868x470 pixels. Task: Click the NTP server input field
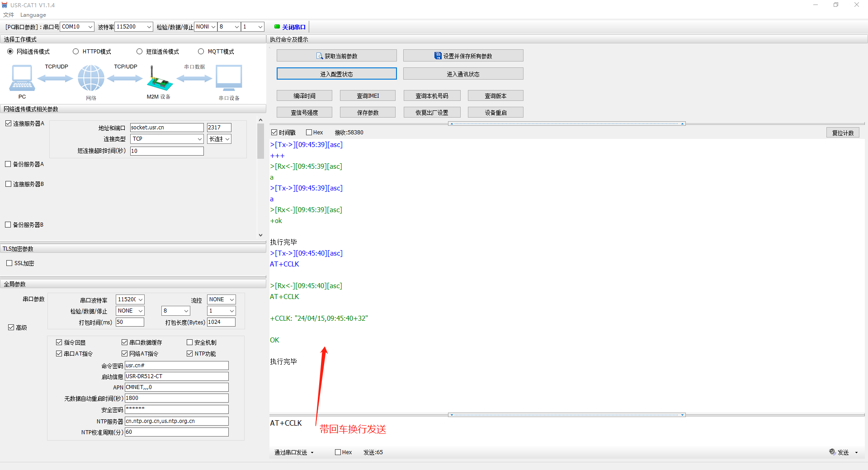176,421
